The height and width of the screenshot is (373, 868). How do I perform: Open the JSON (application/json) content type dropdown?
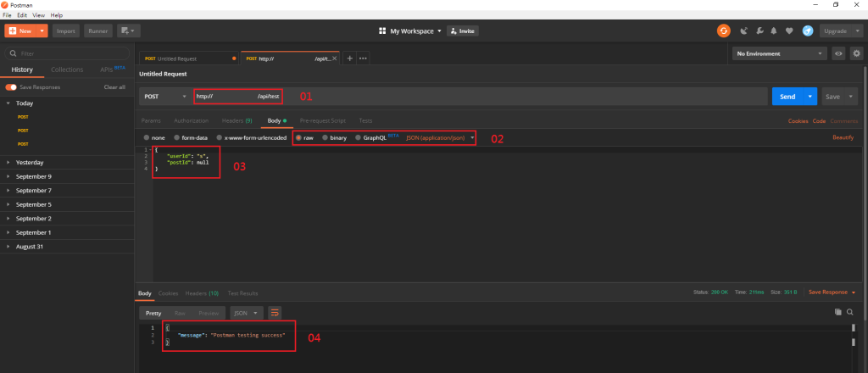click(440, 137)
